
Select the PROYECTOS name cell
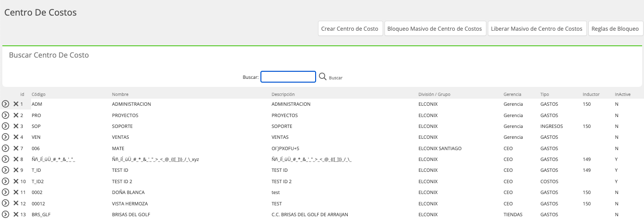pos(125,115)
